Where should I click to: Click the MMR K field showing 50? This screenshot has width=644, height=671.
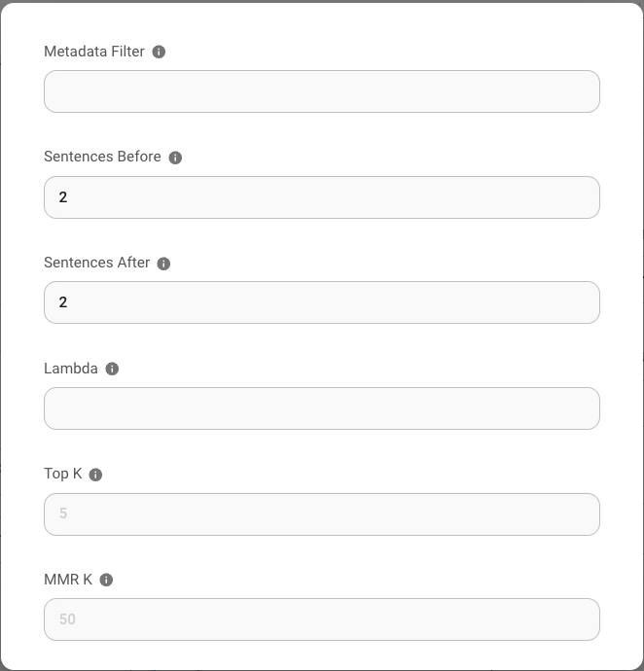click(321, 619)
